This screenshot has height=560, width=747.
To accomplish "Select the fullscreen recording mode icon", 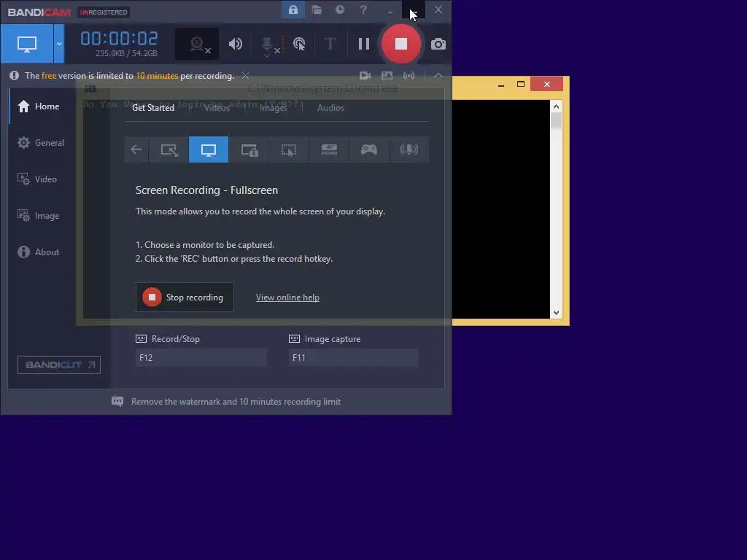I will (x=209, y=149).
